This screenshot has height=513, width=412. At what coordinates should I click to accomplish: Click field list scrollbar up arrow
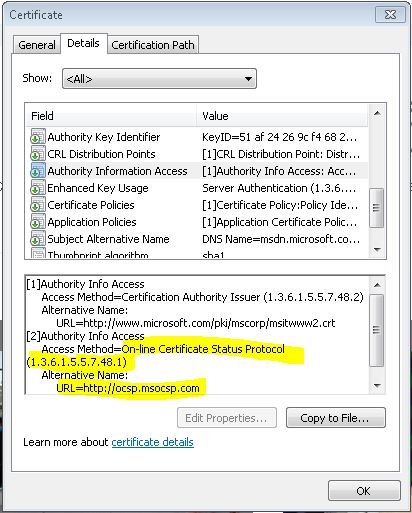pos(377,113)
